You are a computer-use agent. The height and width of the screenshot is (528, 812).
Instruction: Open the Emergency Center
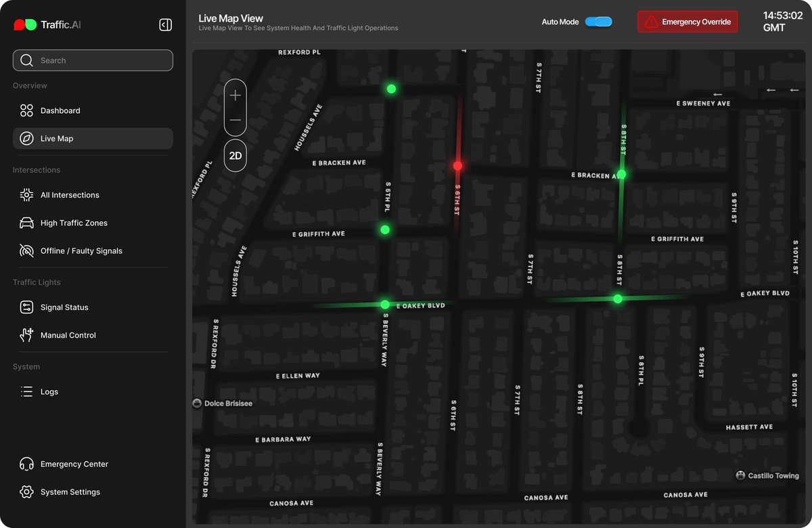coord(93,464)
